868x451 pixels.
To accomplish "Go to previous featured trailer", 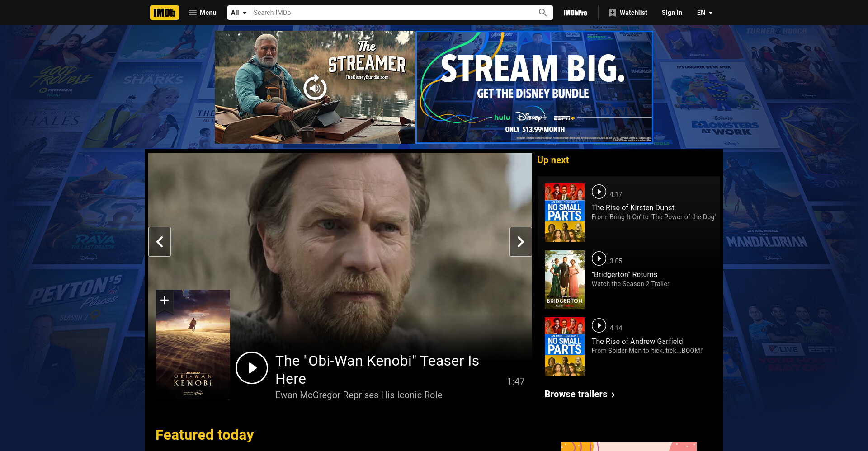I will click(160, 242).
